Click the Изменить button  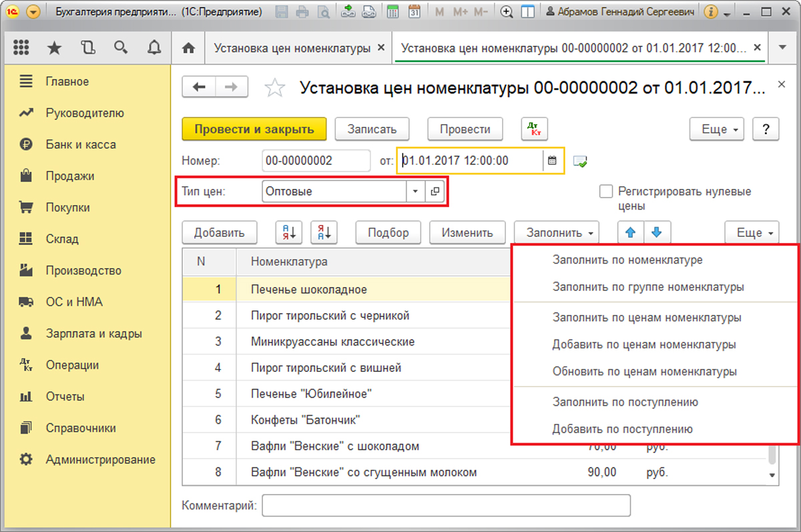[x=467, y=232]
